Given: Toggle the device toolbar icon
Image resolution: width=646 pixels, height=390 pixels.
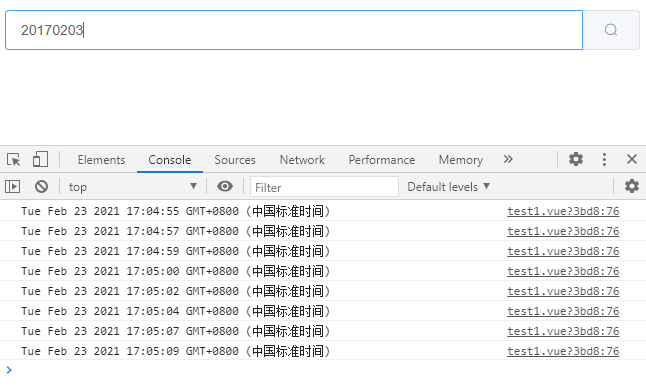Looking at the screenshot, I should coord(40,159).
